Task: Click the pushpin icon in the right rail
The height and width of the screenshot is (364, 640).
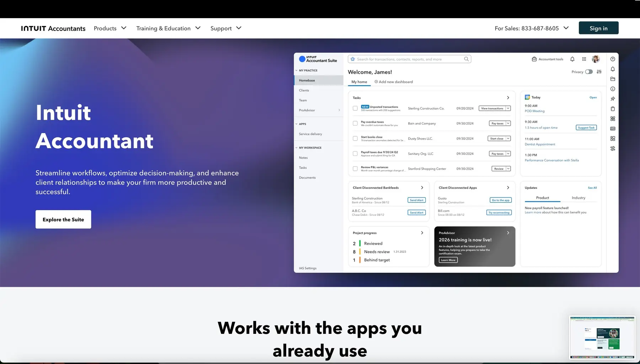Action: (613, 99)
